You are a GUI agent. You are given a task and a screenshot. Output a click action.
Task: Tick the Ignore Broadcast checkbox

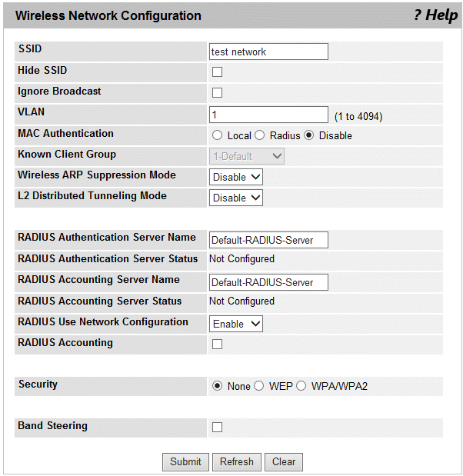click(x=217, y=93)
